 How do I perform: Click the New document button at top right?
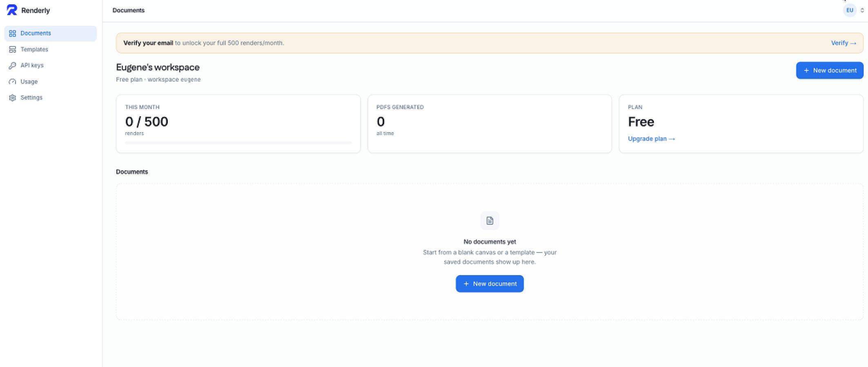coord(830,71)
